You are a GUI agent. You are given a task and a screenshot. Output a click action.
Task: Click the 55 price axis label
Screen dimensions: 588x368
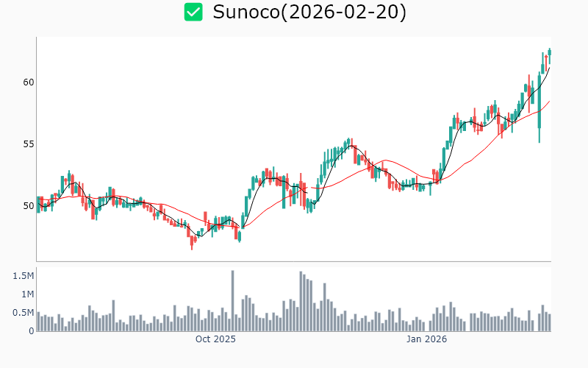[27, 144]
